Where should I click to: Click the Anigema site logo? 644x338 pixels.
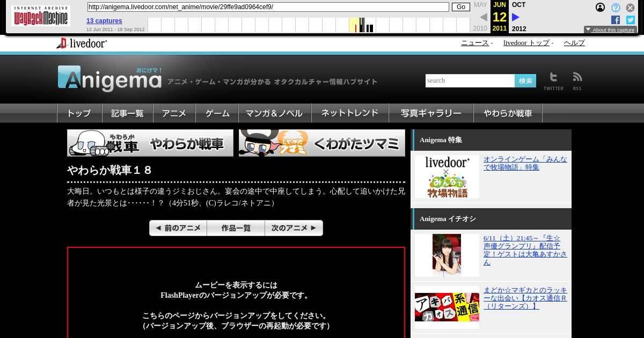pos(109,79)
